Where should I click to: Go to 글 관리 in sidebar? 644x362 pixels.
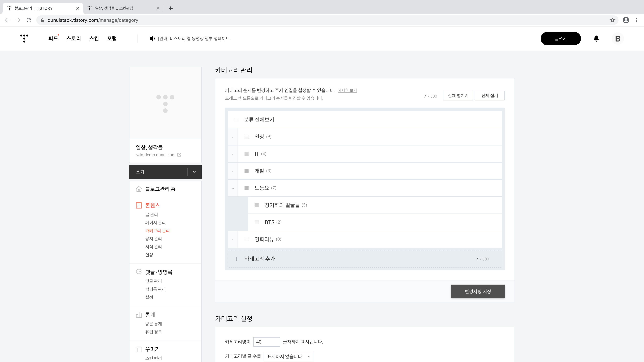[151, 214]
